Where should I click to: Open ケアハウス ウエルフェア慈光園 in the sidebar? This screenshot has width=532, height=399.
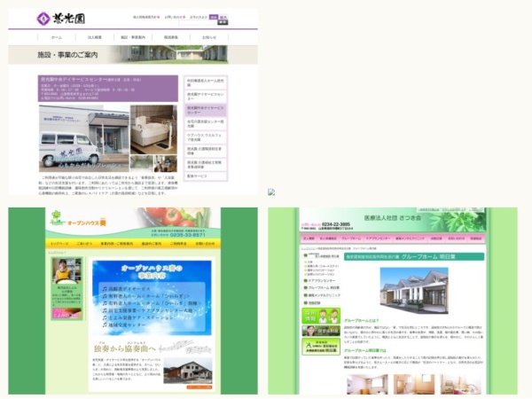pyautogui.click(x=206, y=137)
